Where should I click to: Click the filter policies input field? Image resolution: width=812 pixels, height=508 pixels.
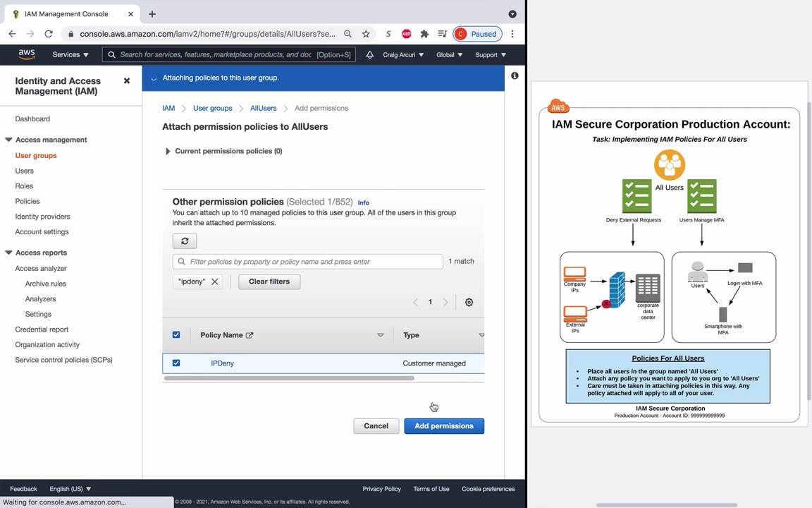tap(307, 261)
